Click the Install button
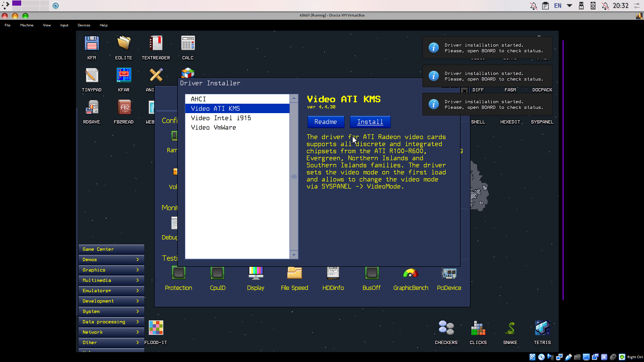 (x=370, y=122)
